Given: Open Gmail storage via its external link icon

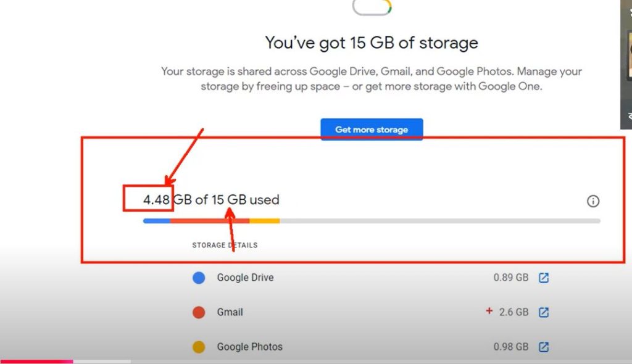Looking at the screenshot, I should [543, 312].
